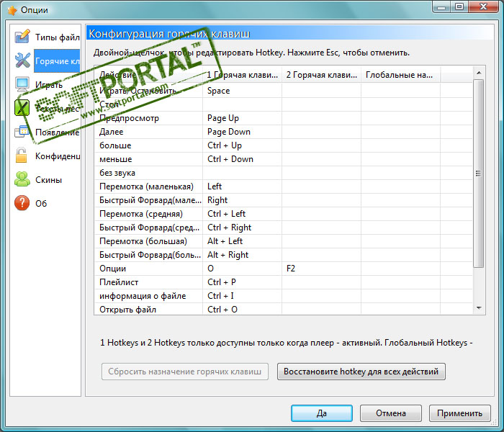Select Об sidebar item
Image resolution: width=504 pixels, height=432 pixels.
[x=41, y=203]
